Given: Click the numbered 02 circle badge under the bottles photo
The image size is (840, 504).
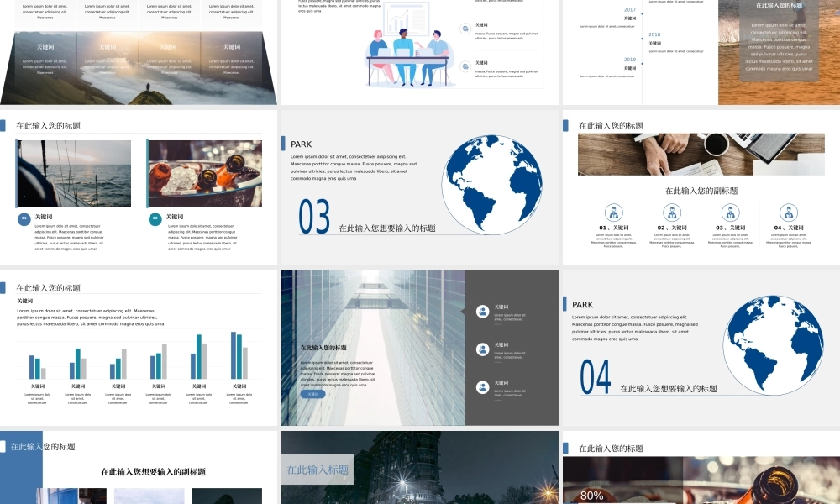Looking at the screenshot, I should (155, 219).
